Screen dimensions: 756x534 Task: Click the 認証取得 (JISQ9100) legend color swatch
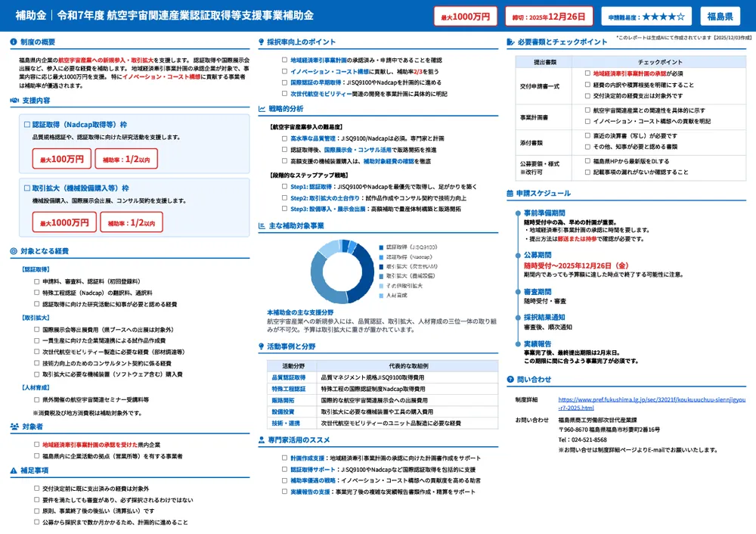[380, 247]
